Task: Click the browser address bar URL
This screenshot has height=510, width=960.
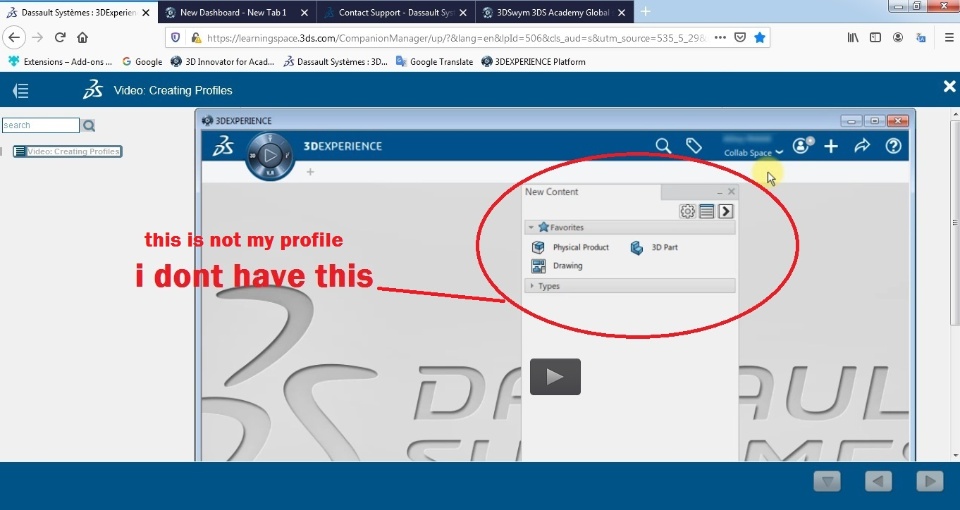Action: click(456, 38)
